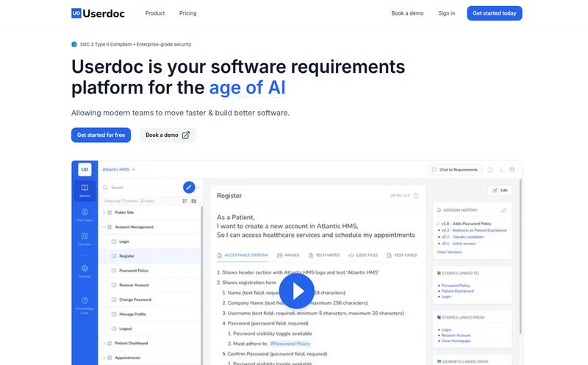Select the Register story in tree
Viewport: 588px width, 365px height.
[150, 256]
